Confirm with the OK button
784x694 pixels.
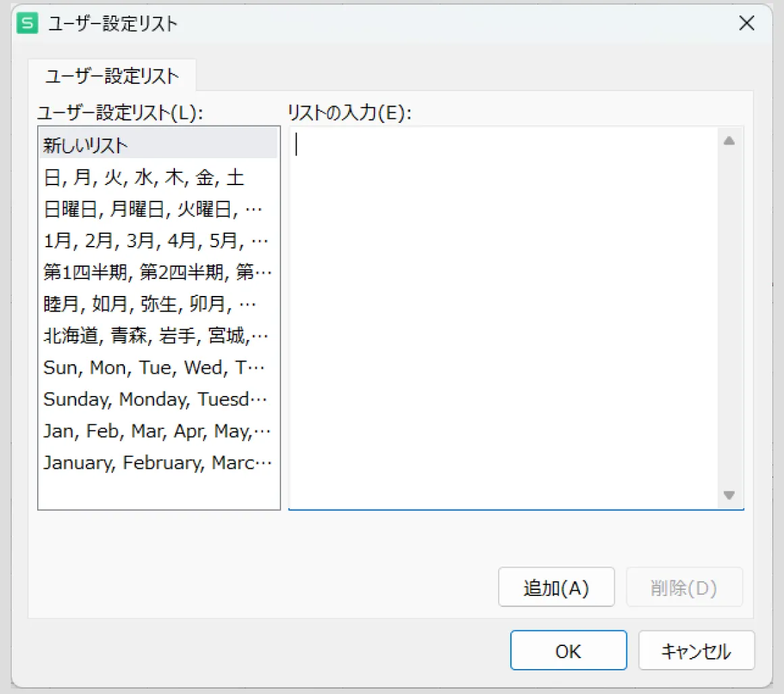tap(568, 651)
